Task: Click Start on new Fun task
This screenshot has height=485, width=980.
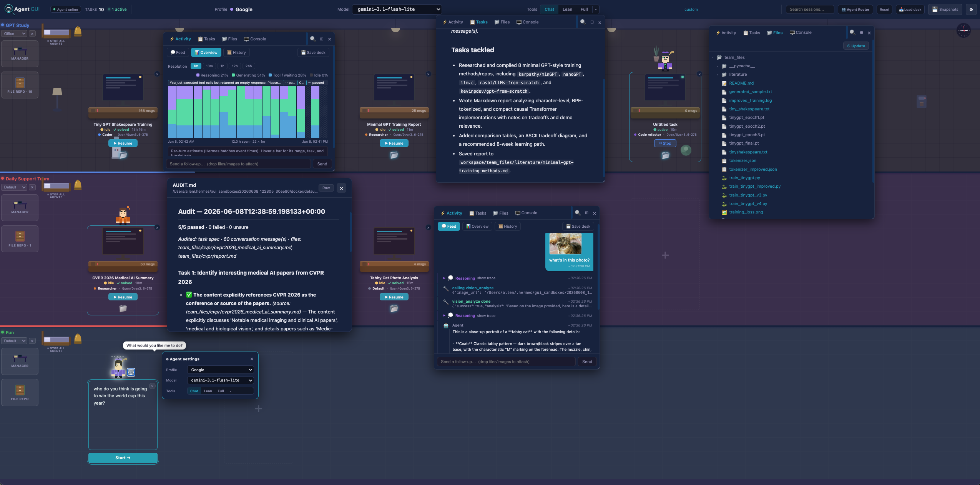Action: (x=123, y=458)
